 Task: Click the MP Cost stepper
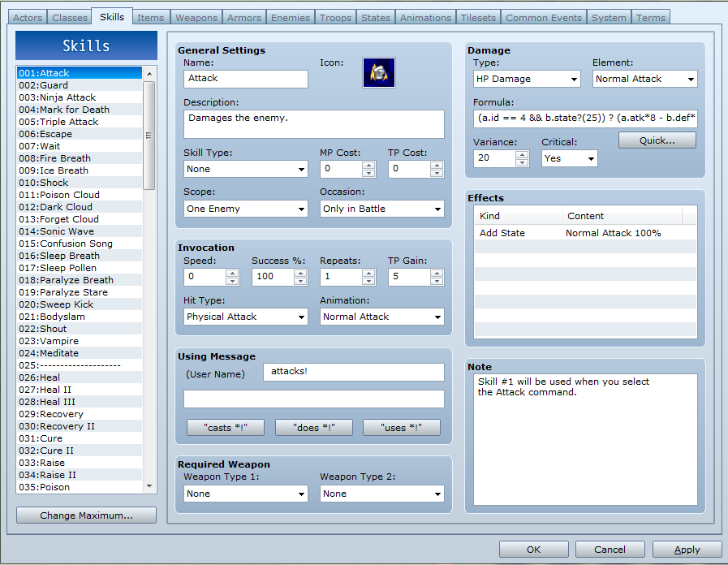(368, 169)
